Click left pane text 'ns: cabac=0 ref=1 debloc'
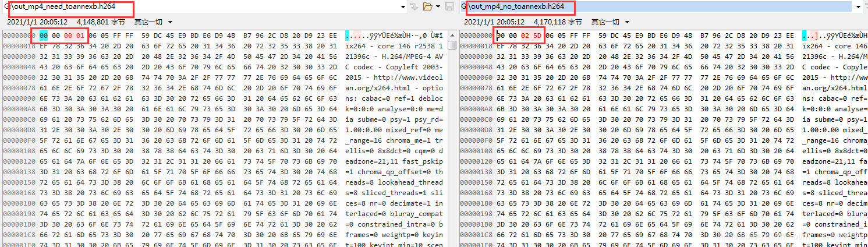 [x=394, y=98]
